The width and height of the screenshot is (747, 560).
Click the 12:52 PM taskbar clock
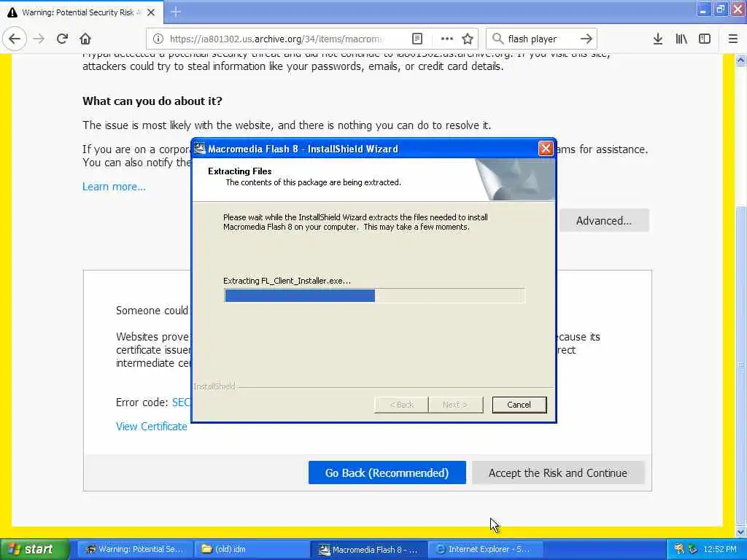(720, 549)
